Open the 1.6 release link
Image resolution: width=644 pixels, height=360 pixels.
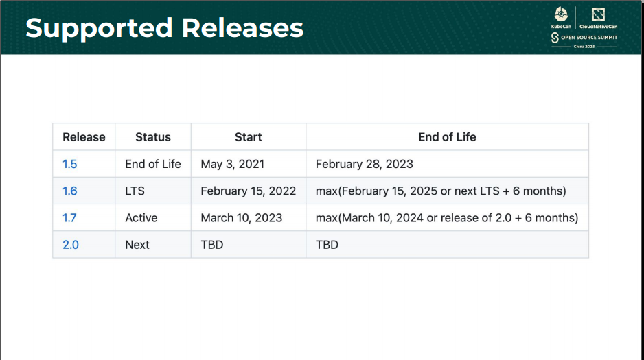point(70,191)
